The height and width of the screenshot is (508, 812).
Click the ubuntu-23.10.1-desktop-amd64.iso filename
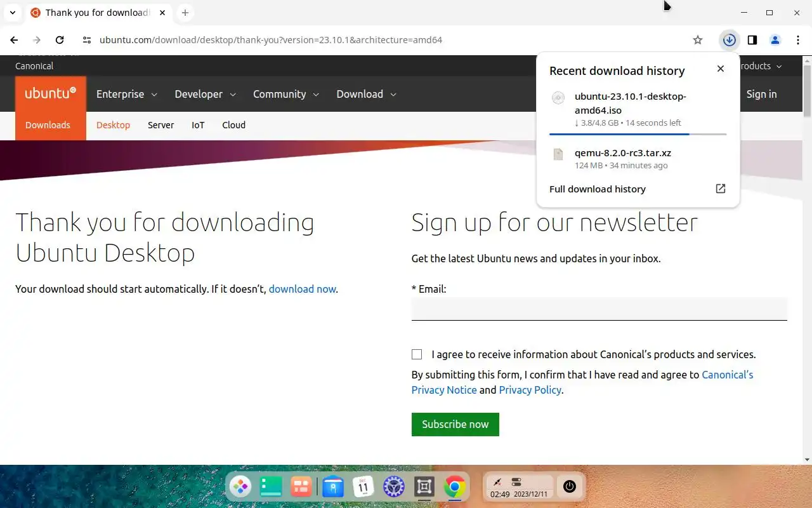point(631,104)
